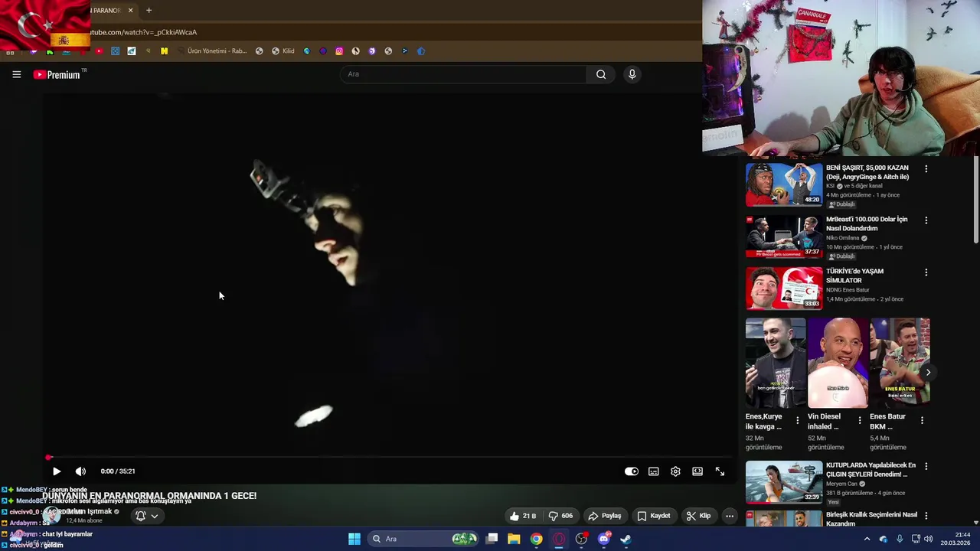This screenshot has width=980, height=551.
Task: Open options for KUTUPLARDA video
Action: (926, 466)
